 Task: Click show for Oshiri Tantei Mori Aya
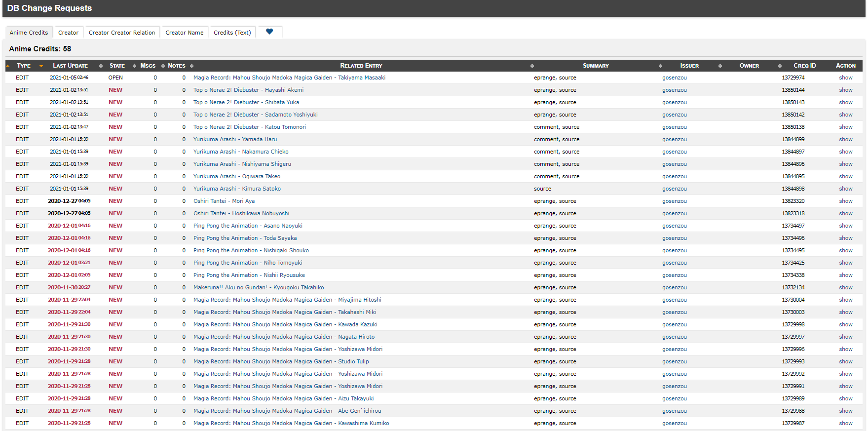pyautogui.click(x=845, y=201)
